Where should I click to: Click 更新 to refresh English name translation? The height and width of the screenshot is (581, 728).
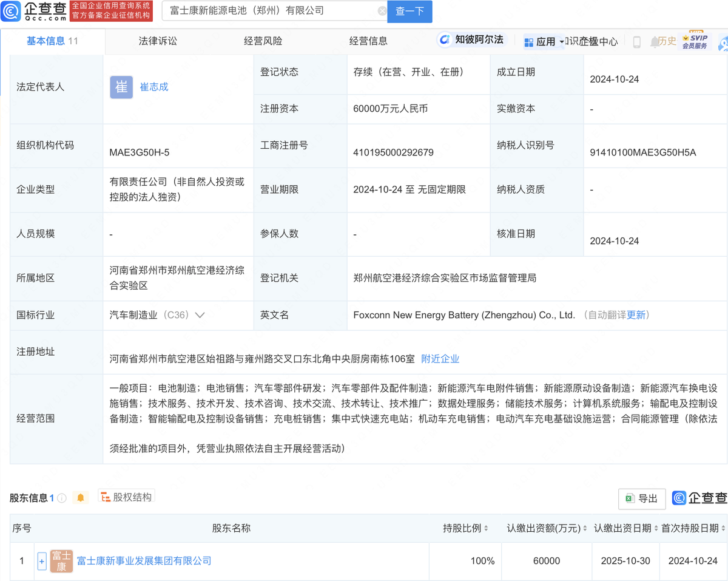pyautogui.click(x=635, y=315)
